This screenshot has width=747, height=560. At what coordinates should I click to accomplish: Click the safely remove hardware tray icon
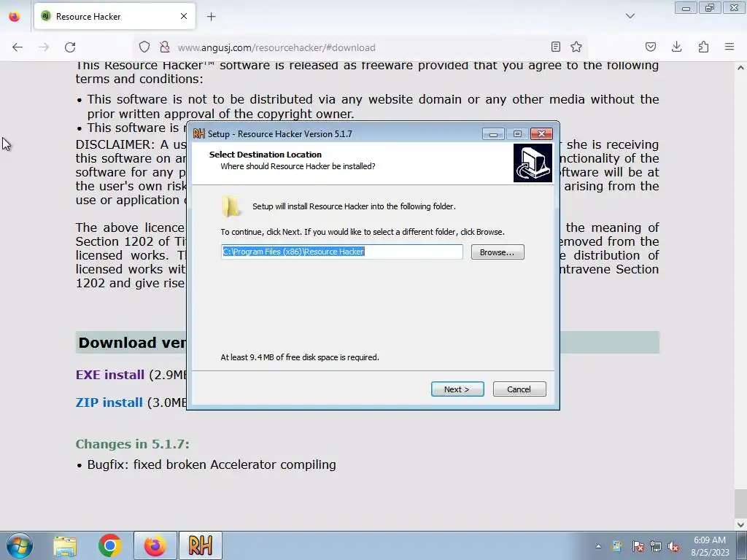617,546
